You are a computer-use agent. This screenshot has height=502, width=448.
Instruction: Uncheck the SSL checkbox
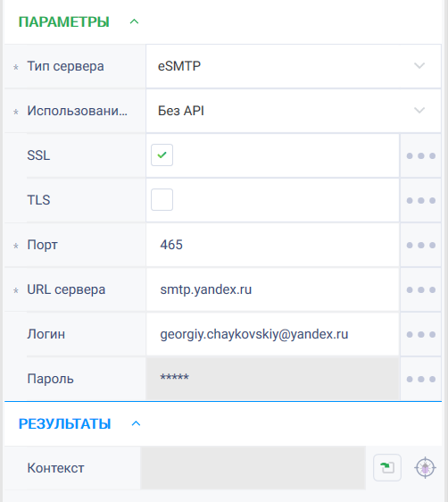(162, 155)
